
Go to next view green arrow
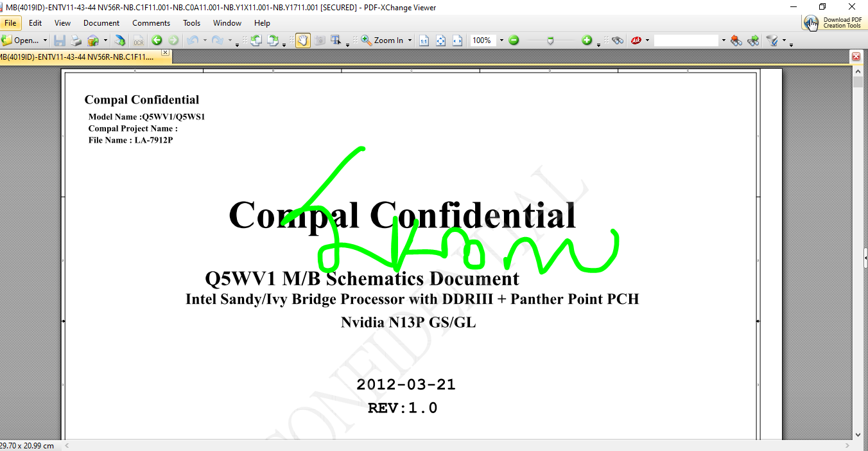click(x=173, y=40)
